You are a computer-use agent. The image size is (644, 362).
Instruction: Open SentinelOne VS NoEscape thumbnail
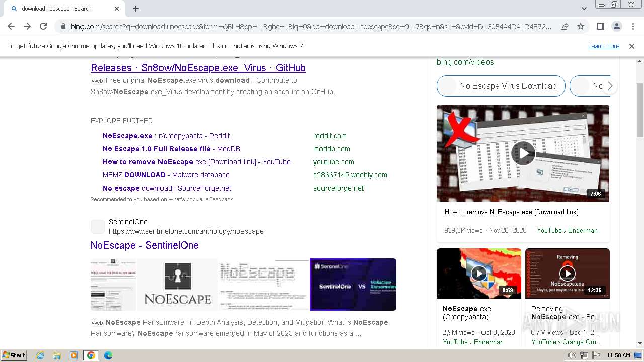[353, 285]
